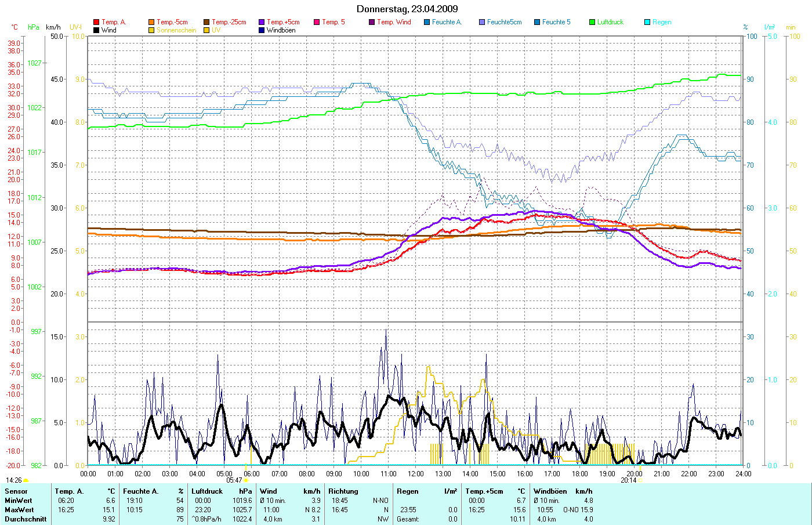Click the sunrise marker at 05:47
The width and height of the screenshot is (812, 525).
pos(246,480)
